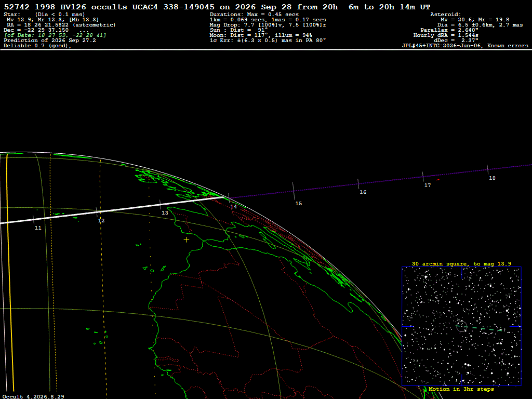Screen dimensions: 532x399
Task: Click the small red mark near tick 17
Action: [438, 180]
